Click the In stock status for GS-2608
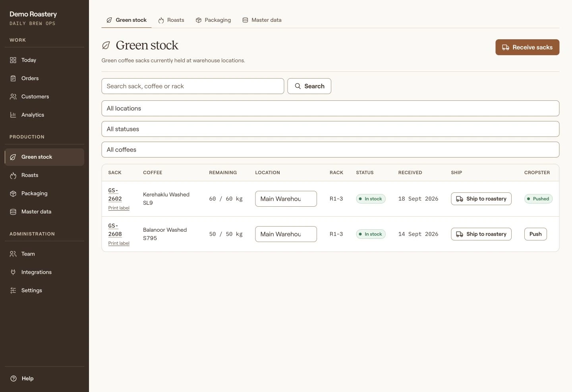 (x=371, y=234)
